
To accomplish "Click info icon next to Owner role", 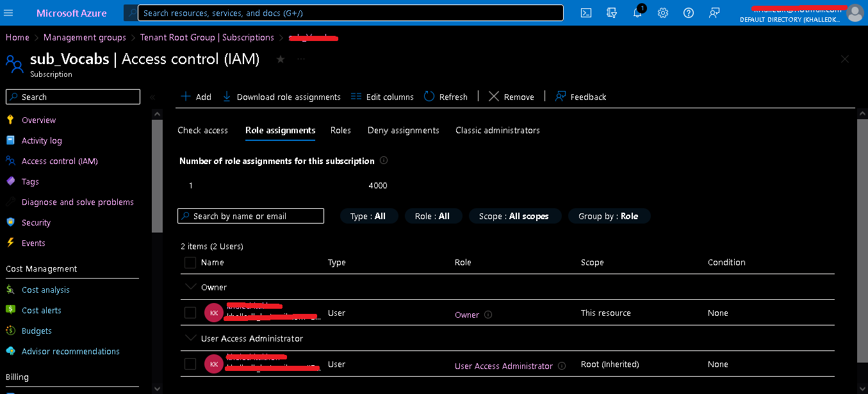I will click(488, 315).
